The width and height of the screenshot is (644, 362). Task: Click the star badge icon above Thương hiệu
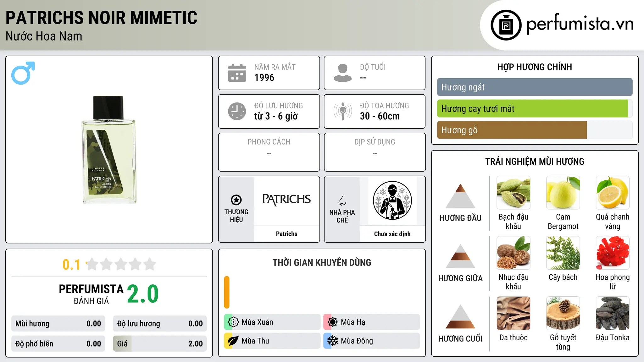pos(236,200)
